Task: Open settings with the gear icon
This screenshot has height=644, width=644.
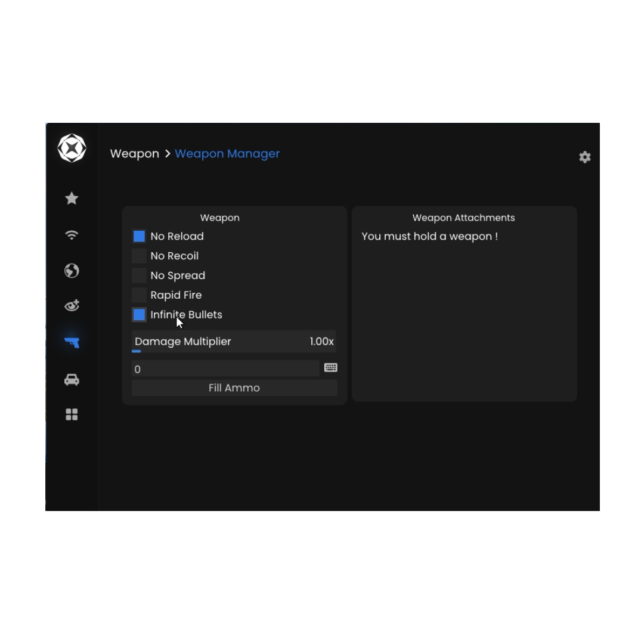Action: (x=584, y=157)
